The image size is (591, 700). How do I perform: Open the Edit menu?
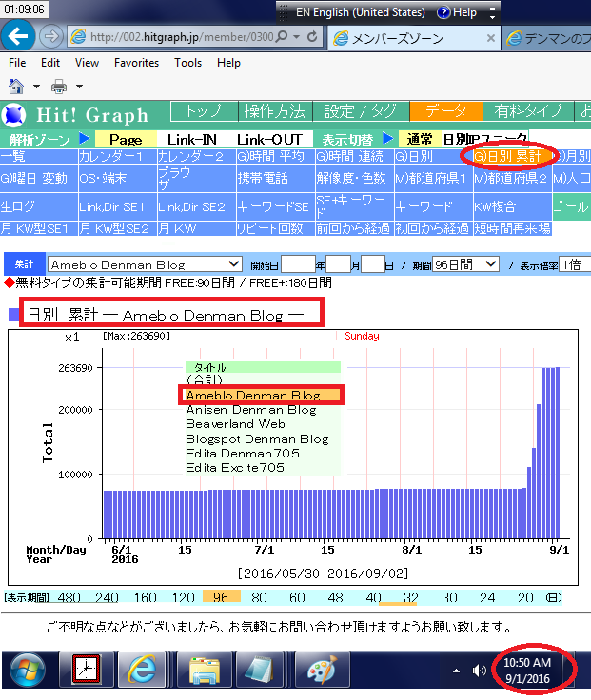(50, 63)
